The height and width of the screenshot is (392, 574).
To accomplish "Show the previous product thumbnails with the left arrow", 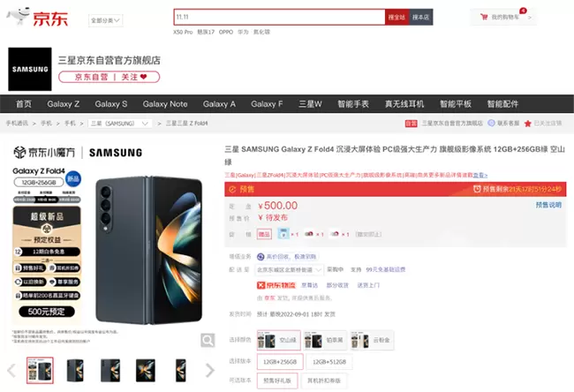I will coord(11,371).
